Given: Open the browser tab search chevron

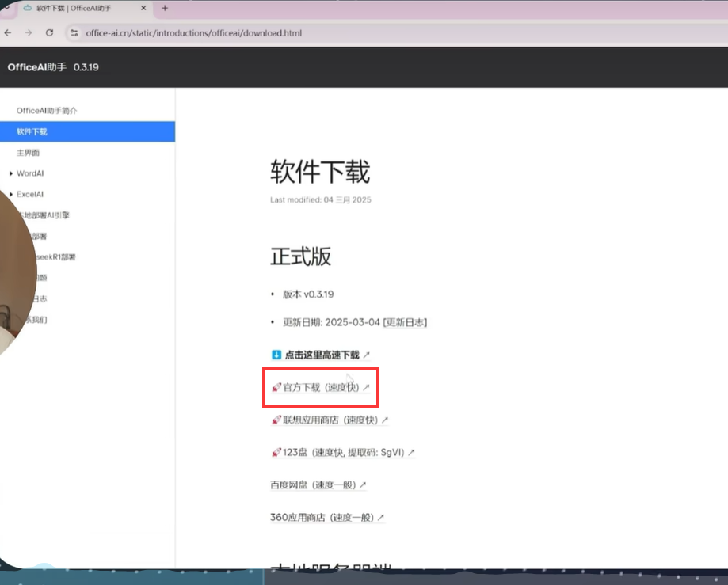Looking at the screenshot, I should pos(6,8).
